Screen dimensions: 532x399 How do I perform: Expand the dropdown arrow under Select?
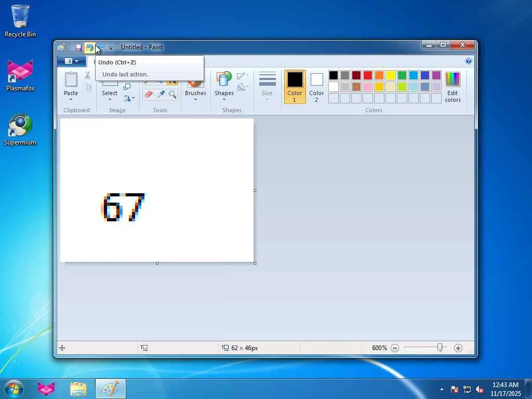tap(110, 99)
